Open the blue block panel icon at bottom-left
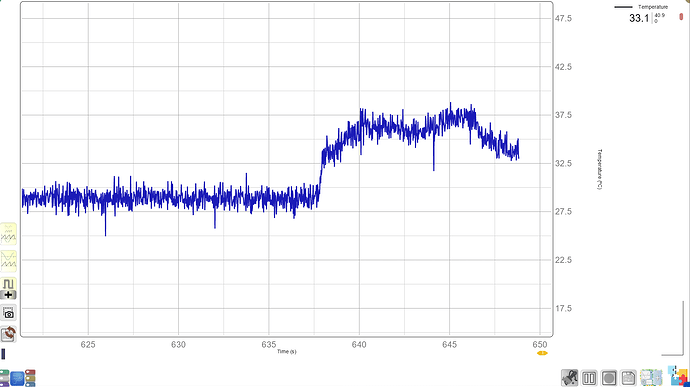 pyautogui.click(x=18, y=378)
